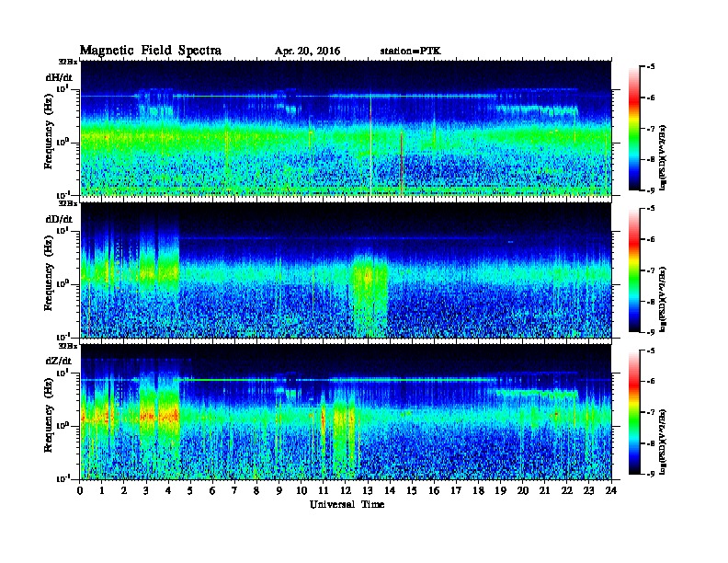
Task: Click the -5 value on the dH/dt color scale
Action: click(x=651, y=67)
